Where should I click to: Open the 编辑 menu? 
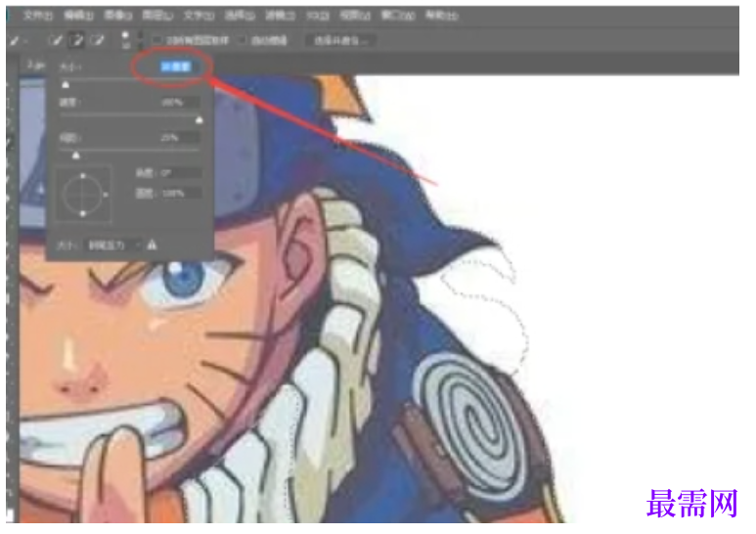pos(78,16)
